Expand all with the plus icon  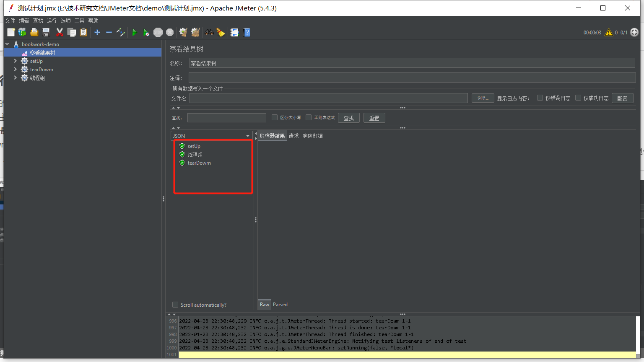(x=97, y=32)
